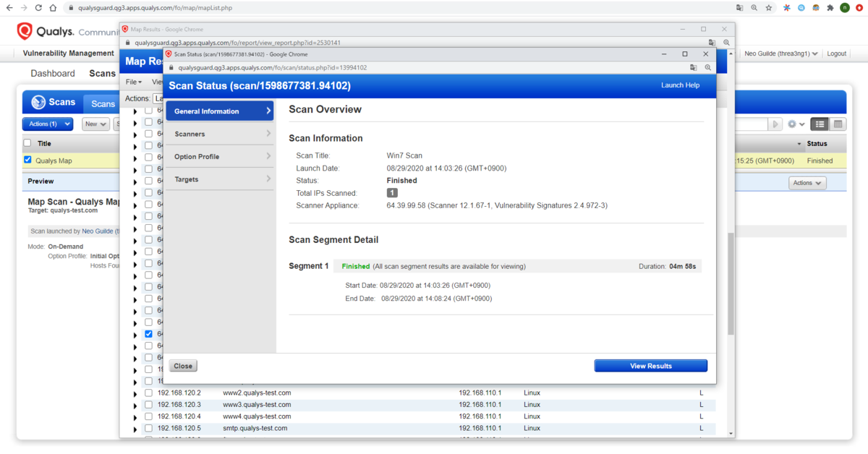This screenshot has height=454, width=868.
Task: Check the 192.168.120.2 row checkbox
Action: coord(148,393)
